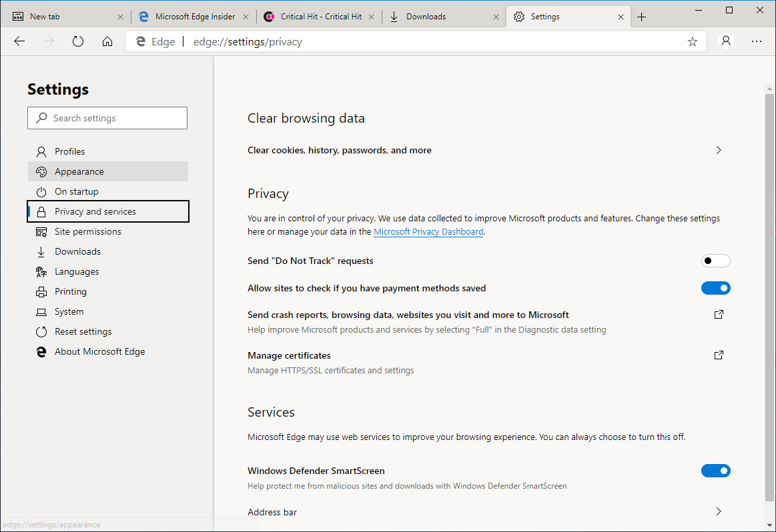This screenshot has width=776, height=532.
Task: Open external link icon for Send crash reports
Action: click(x=719, y=315)
